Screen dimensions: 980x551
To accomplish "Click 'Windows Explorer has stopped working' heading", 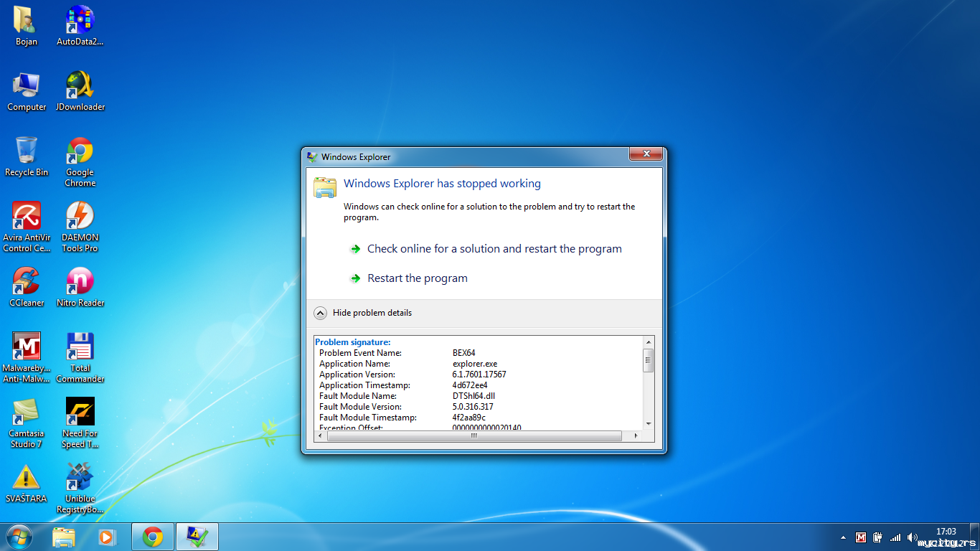I will [x=442, y=184].
